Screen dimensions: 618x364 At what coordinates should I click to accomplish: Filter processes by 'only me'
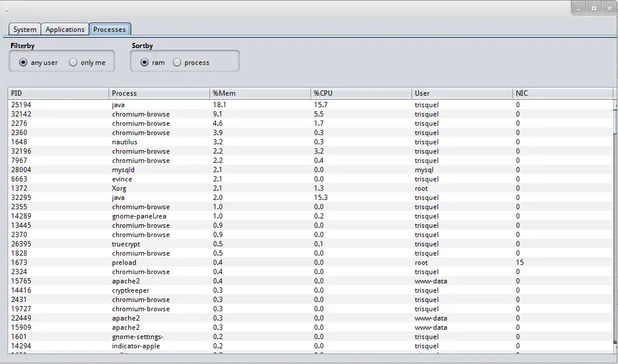(x=73, y=63)
